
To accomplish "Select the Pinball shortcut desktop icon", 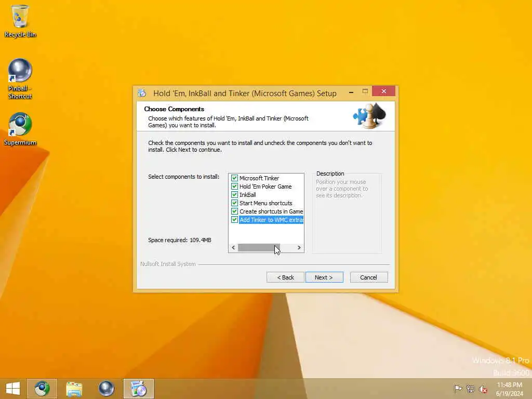I will tap(20, 79).
